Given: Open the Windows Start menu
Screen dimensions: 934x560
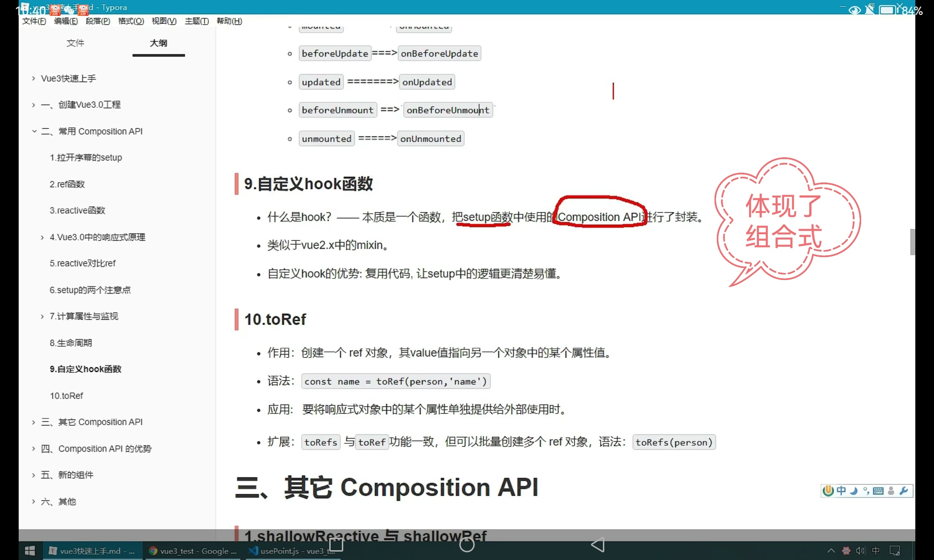Looking at the screenshot, I should [29, 551].
